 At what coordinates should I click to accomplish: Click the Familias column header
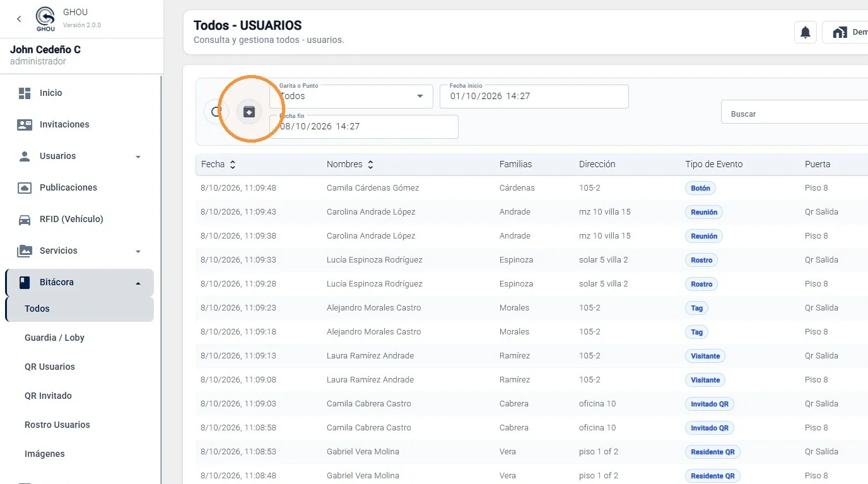(x=516, y=165)
